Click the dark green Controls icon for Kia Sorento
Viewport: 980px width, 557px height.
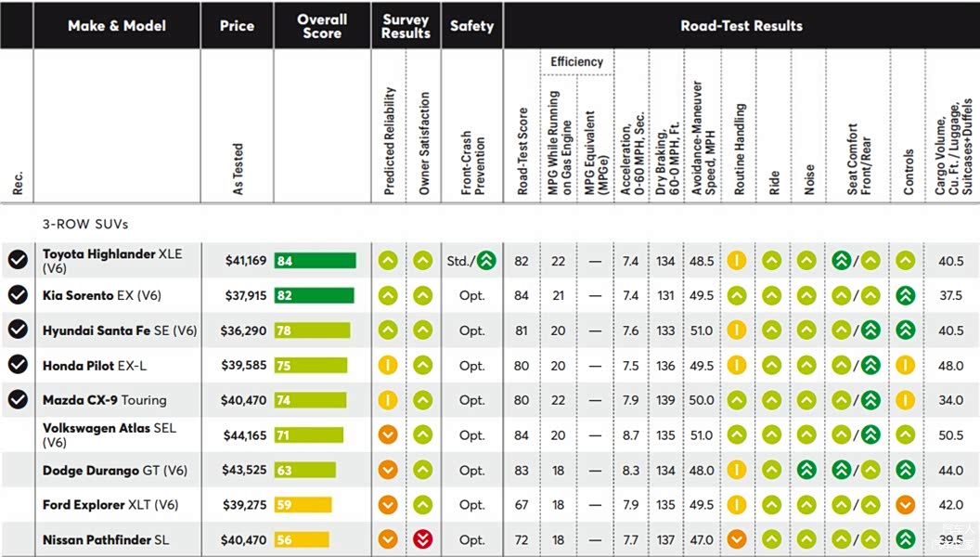click(906, 295)
